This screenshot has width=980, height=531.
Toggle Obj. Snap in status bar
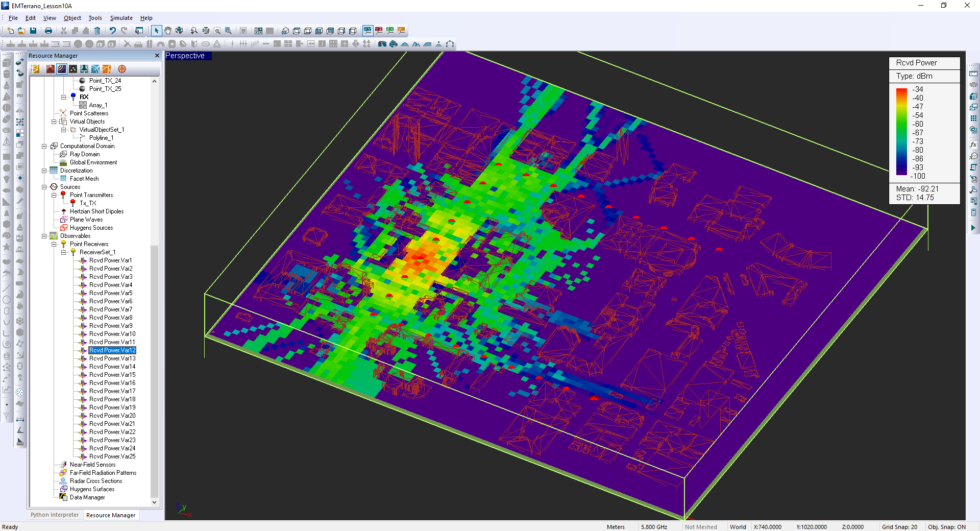(946, 527)
